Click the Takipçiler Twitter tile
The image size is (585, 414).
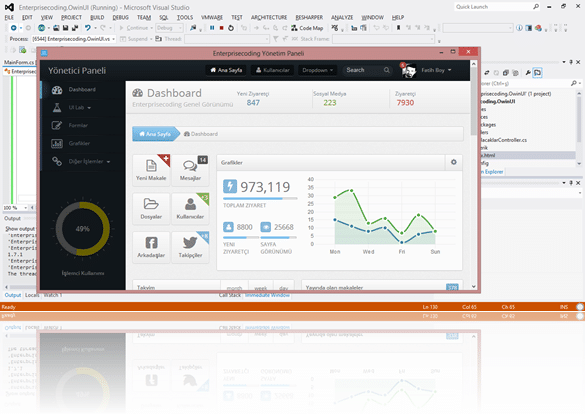pyautogui.click(x=190, y=248)
